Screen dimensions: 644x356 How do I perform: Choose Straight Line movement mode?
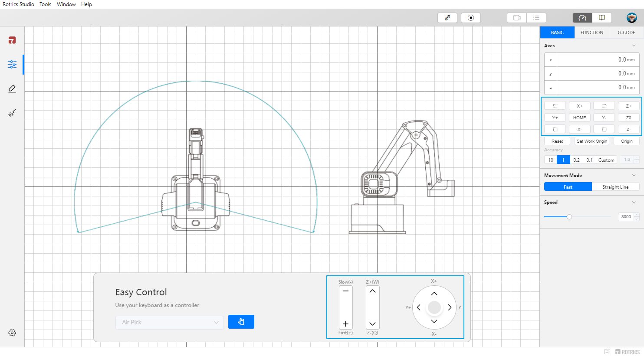pos(615,187)
